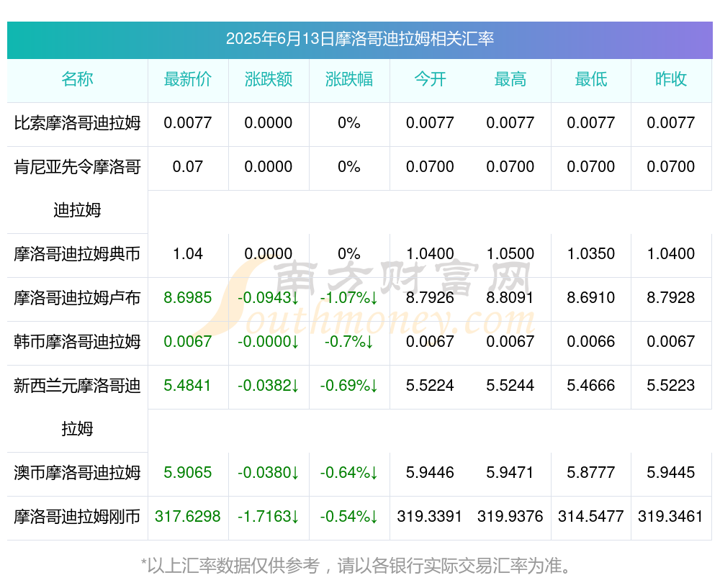Click the 名称 column header
Viewport: 720px width, 588px height.
(x=77, y=79)
